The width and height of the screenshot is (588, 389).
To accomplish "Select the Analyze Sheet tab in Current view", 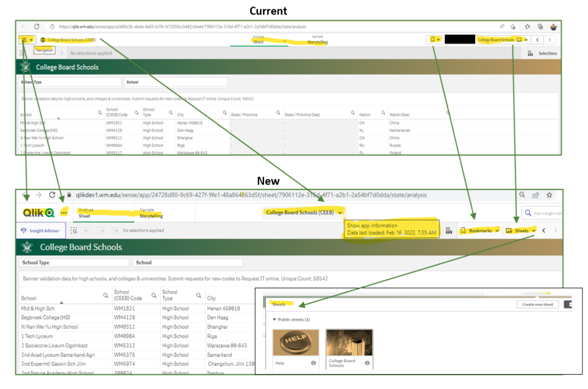I will click(259, 40).
